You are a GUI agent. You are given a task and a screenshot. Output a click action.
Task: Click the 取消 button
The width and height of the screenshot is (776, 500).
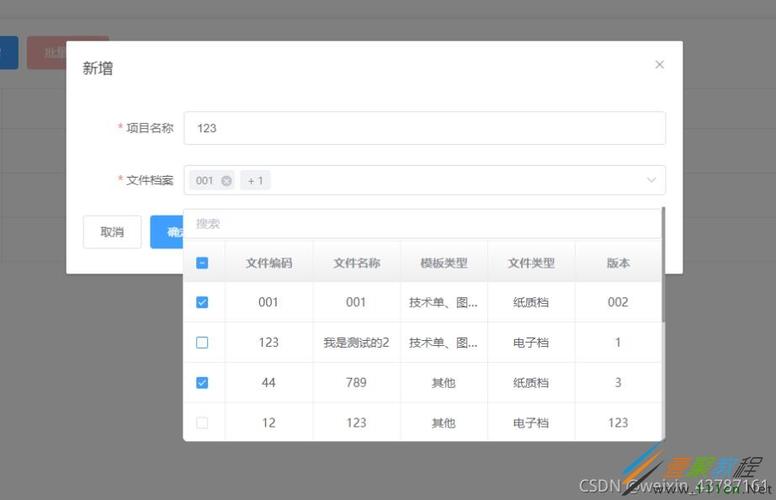point(112,232)
